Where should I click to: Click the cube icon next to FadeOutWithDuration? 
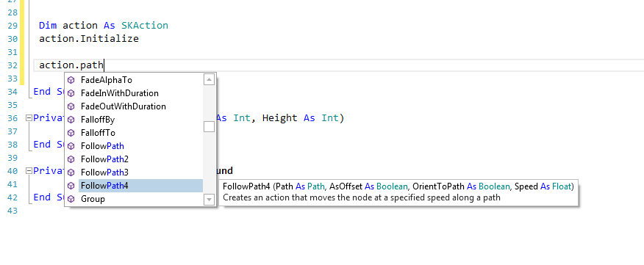[x=71, y=106]
